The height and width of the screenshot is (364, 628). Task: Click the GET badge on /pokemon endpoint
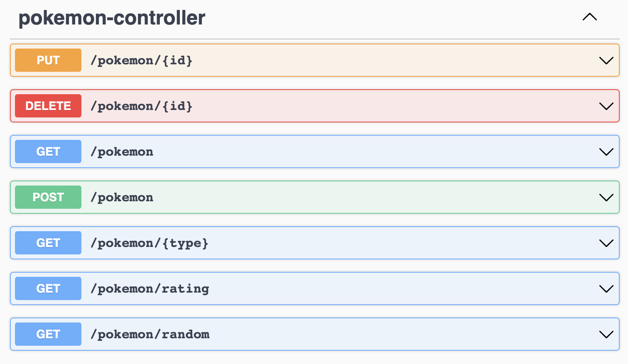point(48,151)
